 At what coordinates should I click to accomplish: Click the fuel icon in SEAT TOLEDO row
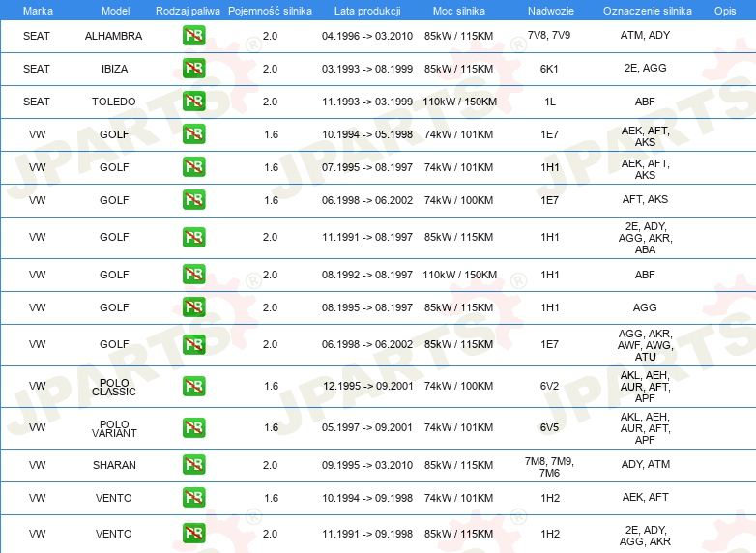[x=193, y=101]
